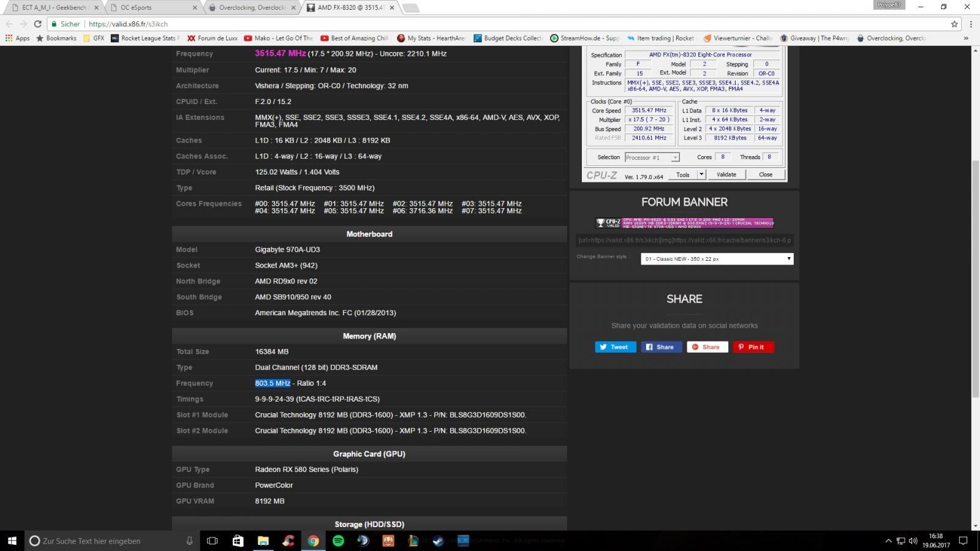Open the Viewerturnier bookmark
The width and height of the screenshot is (980, 551).
point(737,38)
